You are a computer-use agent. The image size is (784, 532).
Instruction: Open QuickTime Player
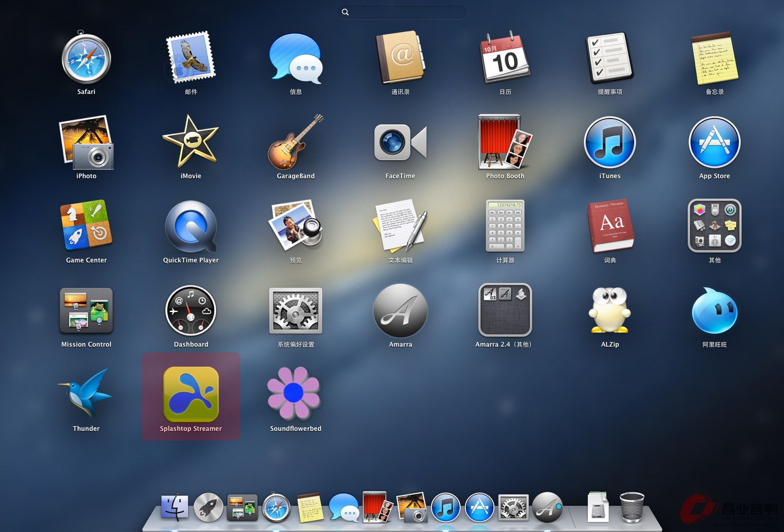point(190,226)
